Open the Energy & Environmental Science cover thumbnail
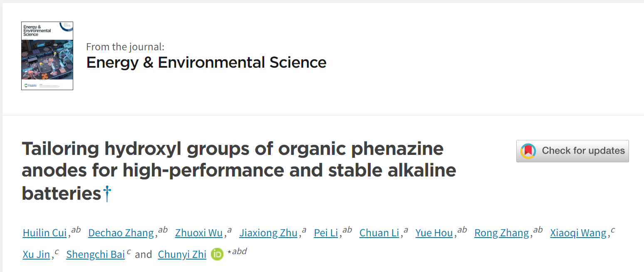Screen dimensions: 644x272 [47, 56]
